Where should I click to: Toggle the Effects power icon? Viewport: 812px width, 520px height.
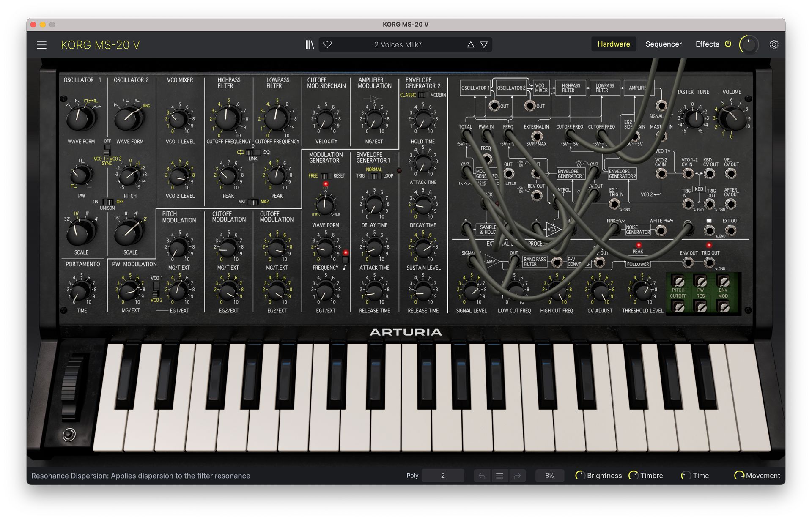click(728, 44)
